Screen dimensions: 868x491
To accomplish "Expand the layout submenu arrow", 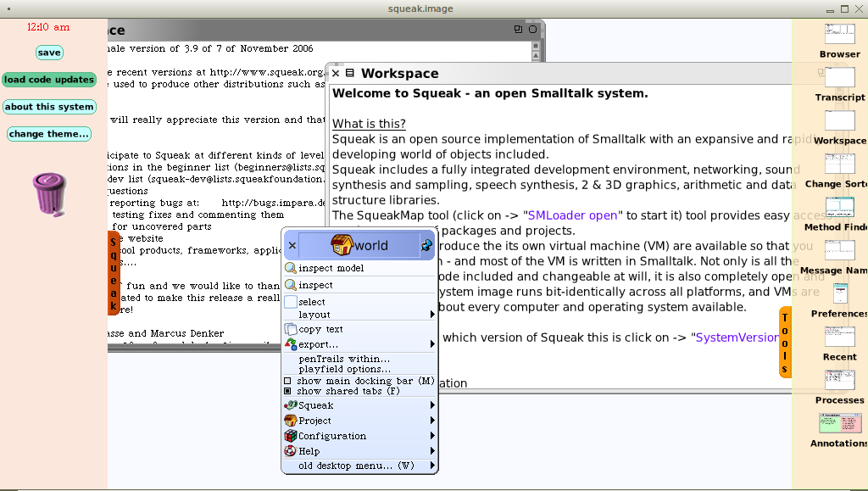I will [432, 315].
